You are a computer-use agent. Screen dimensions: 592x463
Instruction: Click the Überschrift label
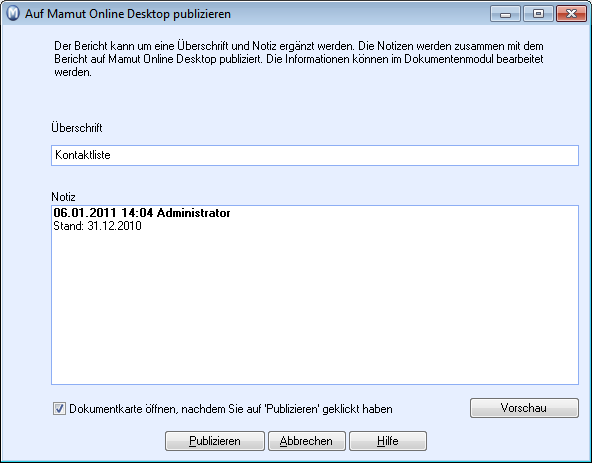(x=77, y=128)
